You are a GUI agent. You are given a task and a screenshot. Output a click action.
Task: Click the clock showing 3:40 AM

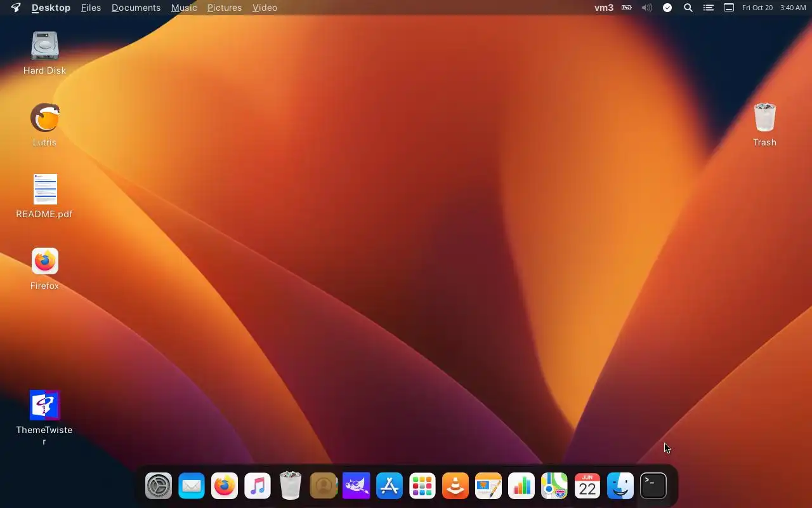[x=793, y=8]
